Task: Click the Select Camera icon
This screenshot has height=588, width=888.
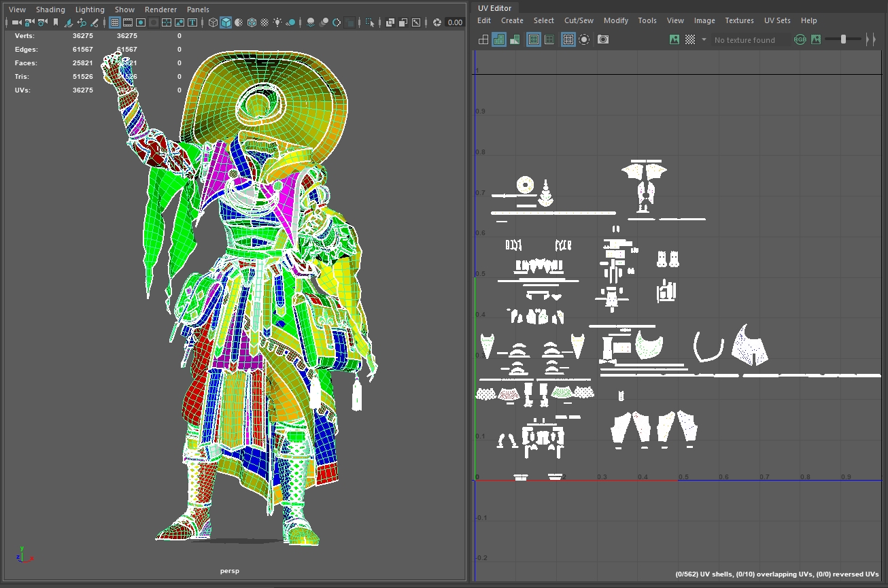Action: click(x=16, y=22)
